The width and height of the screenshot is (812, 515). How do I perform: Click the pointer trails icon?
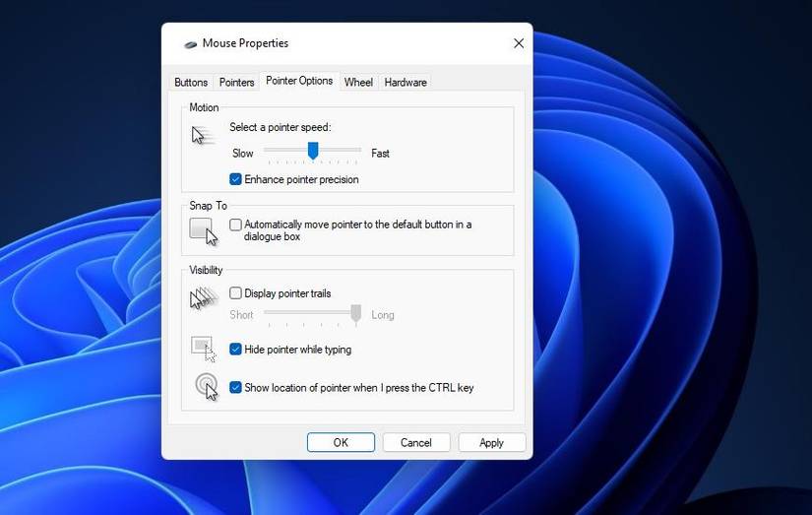(x=203, y=298)
